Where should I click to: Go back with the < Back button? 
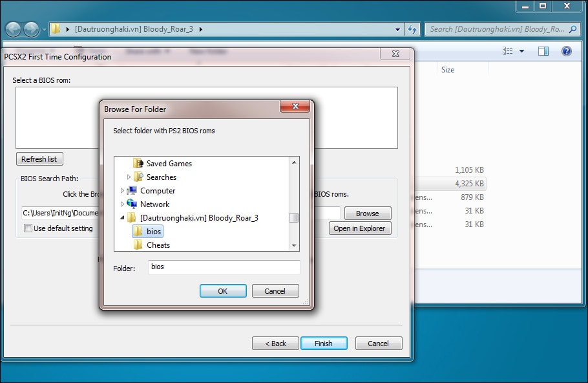(275, 343)
